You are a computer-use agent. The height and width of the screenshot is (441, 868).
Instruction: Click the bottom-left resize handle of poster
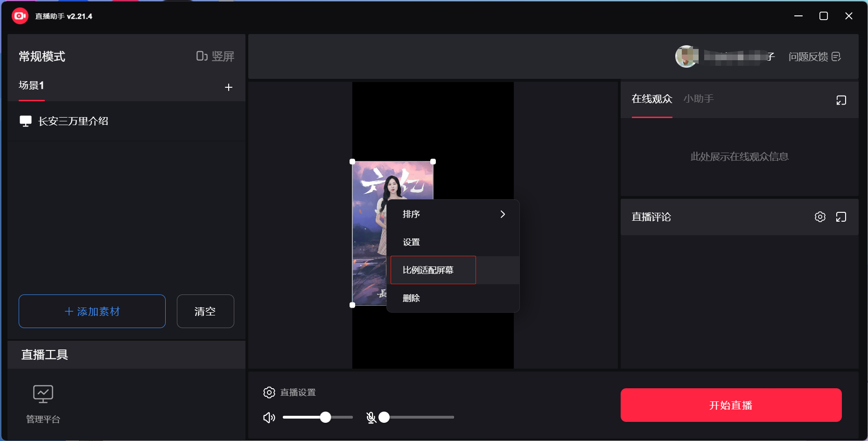[x=352, y=305]
